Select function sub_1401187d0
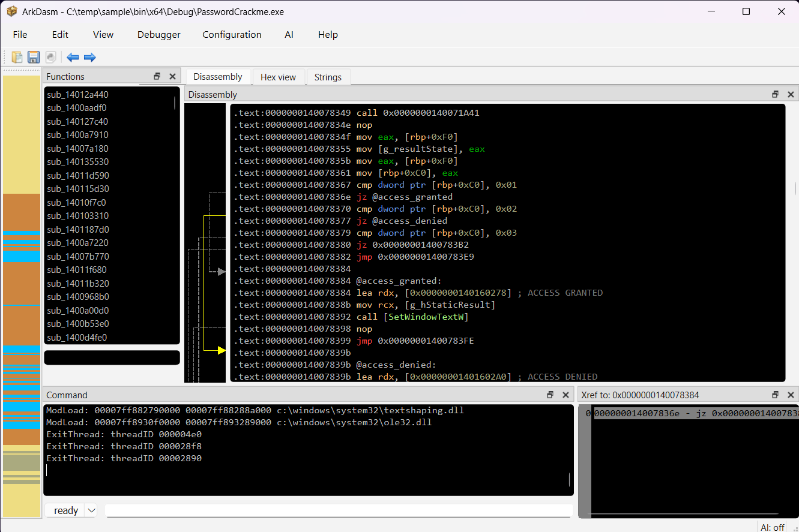The width and height of the screenshot is (799, 532). [78, 230]
